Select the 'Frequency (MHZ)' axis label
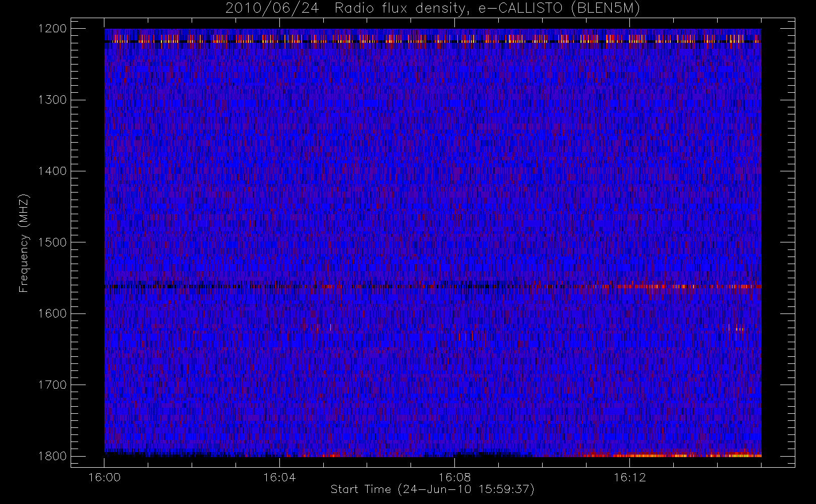This screenshot has height=504, width=816. pyautogui.click(x=24, y=243)
